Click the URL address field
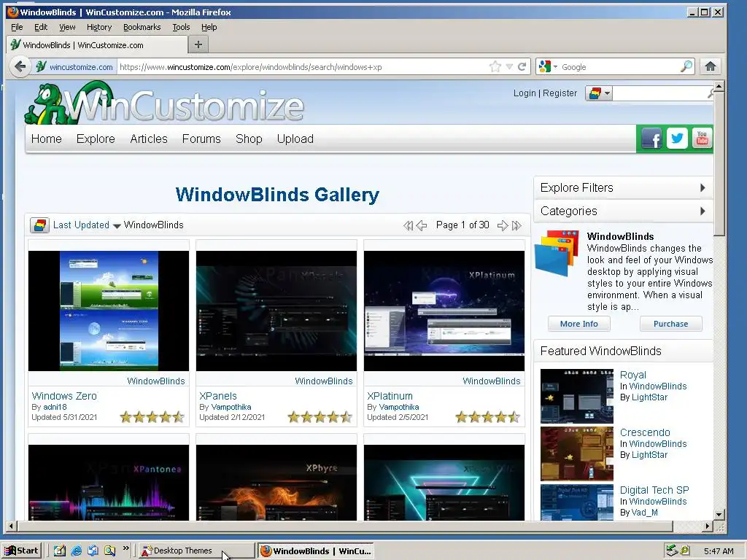 point(303,67)
